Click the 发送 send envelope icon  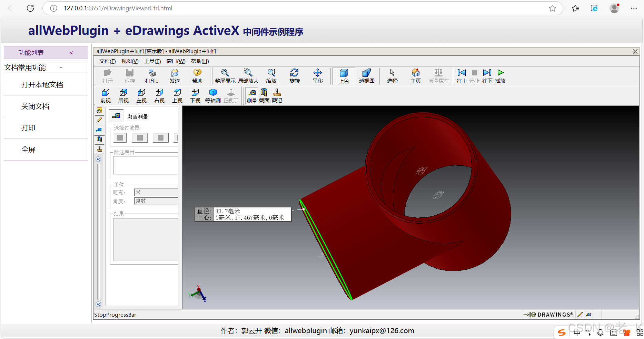click(175, 76)
